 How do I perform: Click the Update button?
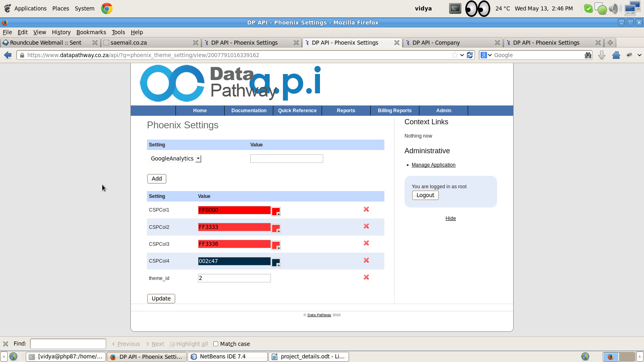click(161, 298)
